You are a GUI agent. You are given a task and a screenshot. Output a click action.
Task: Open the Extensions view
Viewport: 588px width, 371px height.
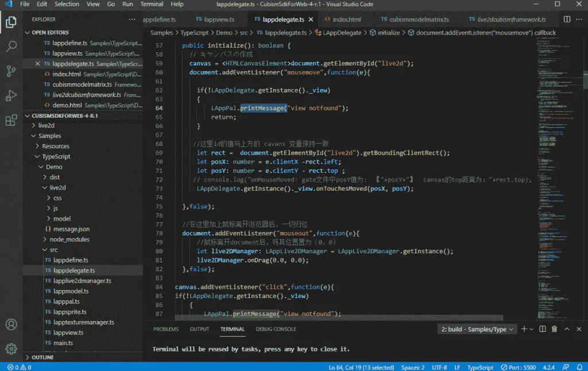(11, 120)
